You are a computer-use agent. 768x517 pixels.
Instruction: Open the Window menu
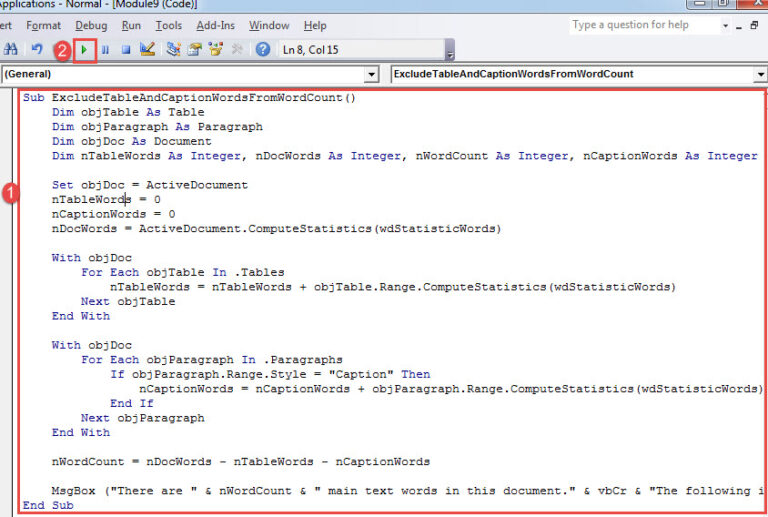click(269, 25)
